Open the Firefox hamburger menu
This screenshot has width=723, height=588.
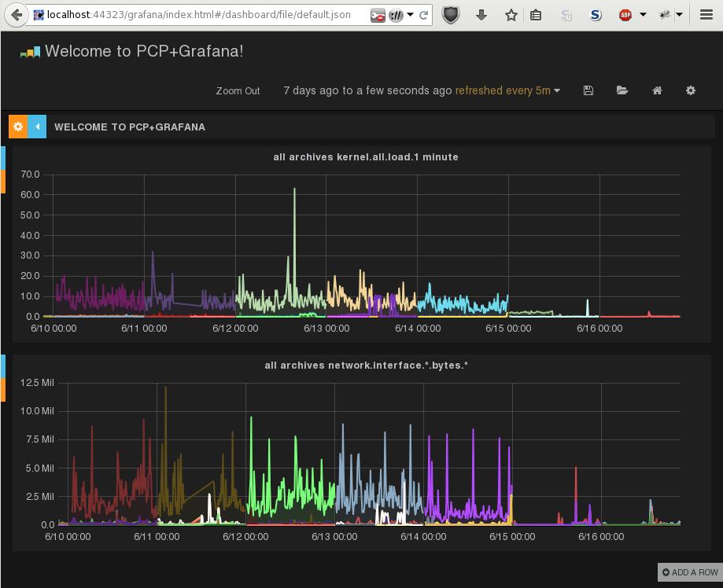(706, 15)
